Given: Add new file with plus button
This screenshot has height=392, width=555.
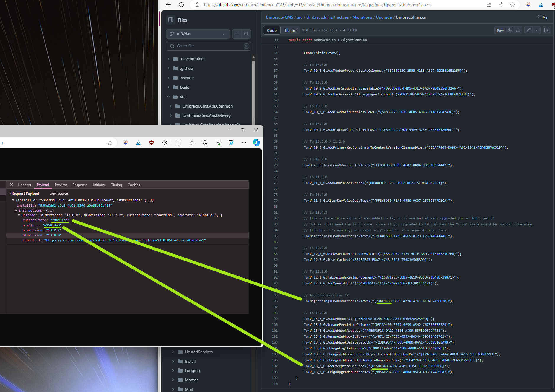Looking at the screenshot, I should coord(237,34).
